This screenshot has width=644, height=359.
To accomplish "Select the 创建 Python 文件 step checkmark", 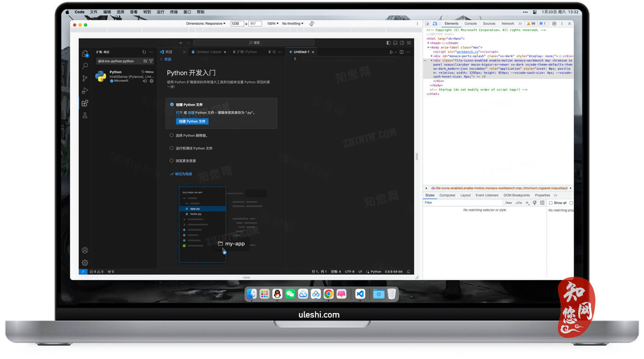I will (x=172, y=105).
